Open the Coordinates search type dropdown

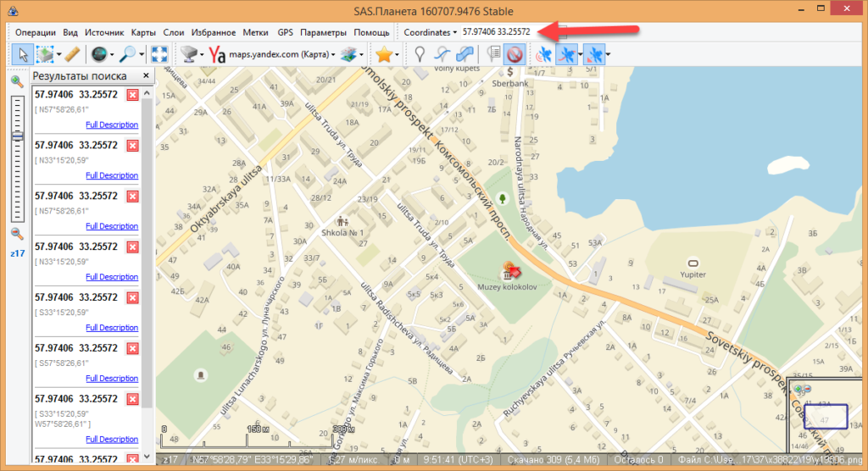coord(431,31)
